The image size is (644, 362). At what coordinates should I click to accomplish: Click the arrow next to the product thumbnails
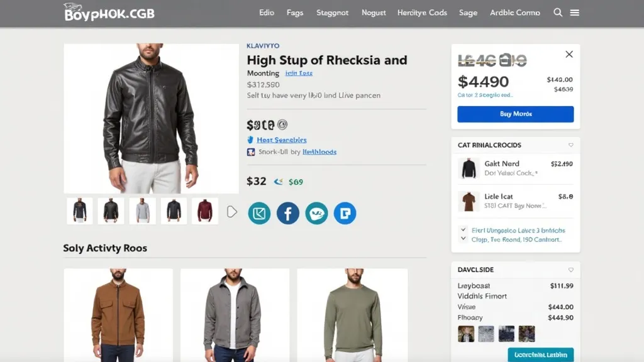click(x=231, y=212)
